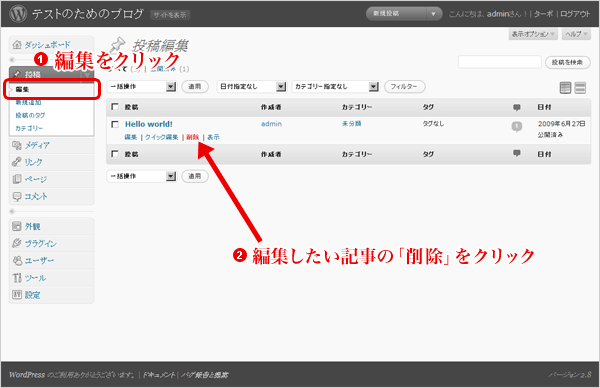Click the Appearance (外観) icon

[x=17, y=226]
